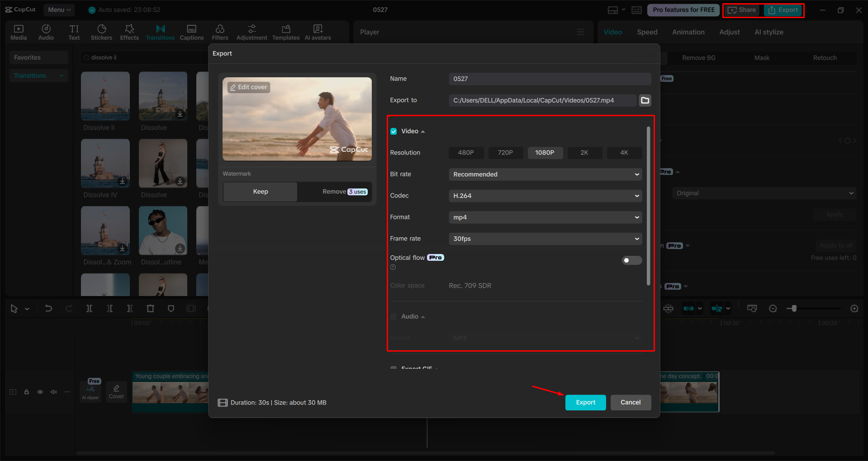Screen dimensions: 868x461
Task: Click the Undo icon above the timeline
Action: [x=48, y=308]
